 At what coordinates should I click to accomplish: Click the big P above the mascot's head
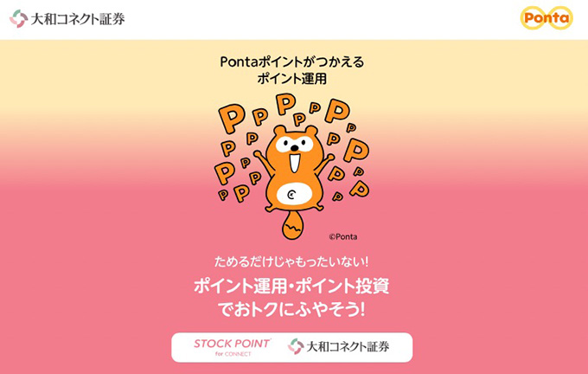coord(285,104)
